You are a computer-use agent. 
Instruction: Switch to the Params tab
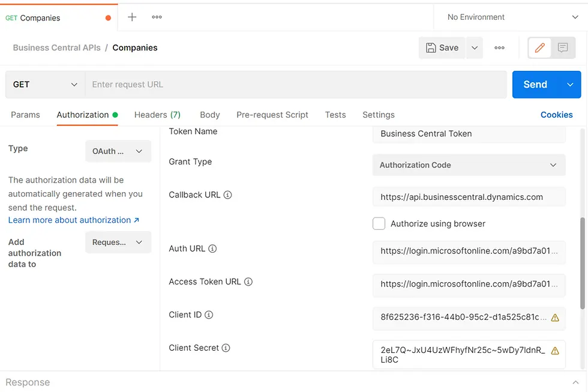click(x=25, y=115)
